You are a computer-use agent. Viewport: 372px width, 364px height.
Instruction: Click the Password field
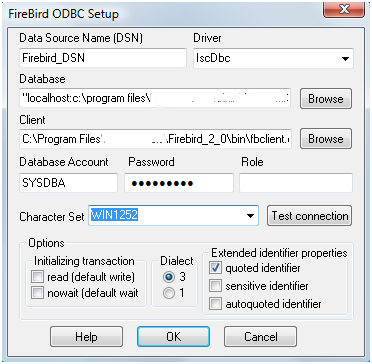(179, 183)
